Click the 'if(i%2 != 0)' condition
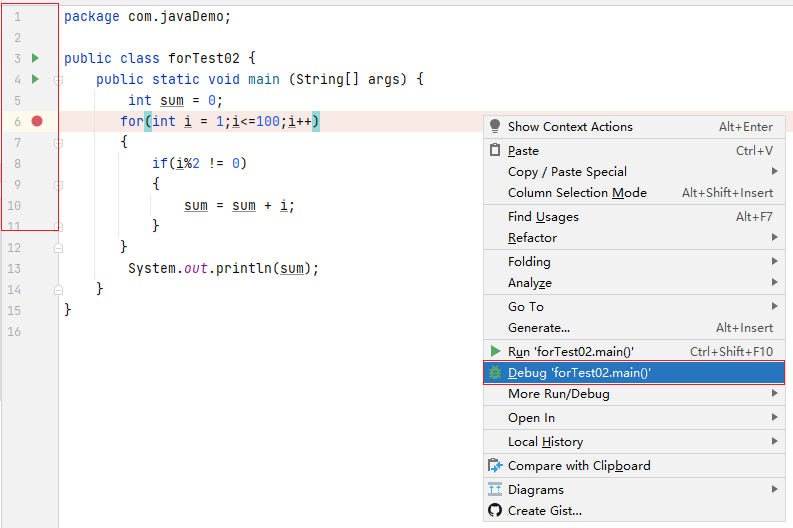The width and height of the screenshot is (793, 528). [199, 163]
